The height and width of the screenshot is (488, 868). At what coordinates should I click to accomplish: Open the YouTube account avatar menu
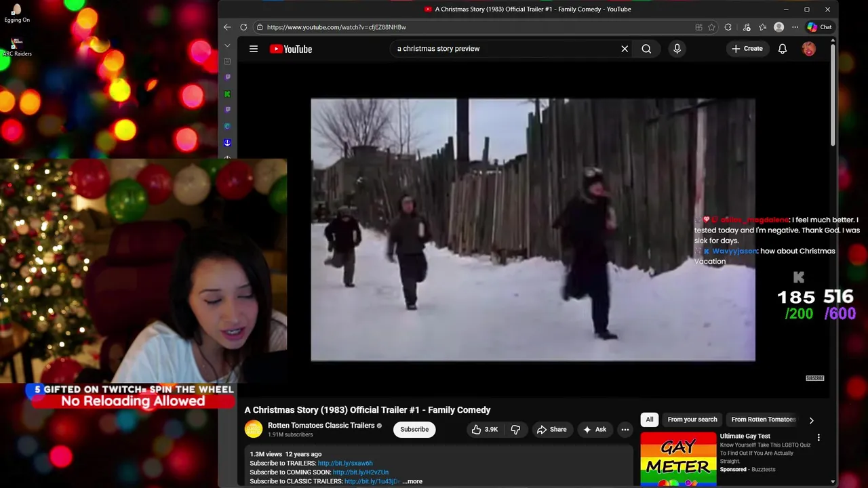[809, 49]
